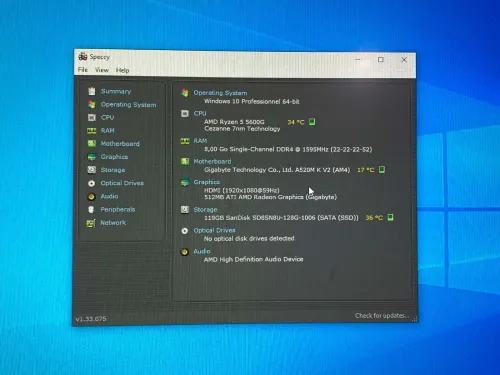Click Windows flag icon in summary pane
The image size is (500, 375).
[x=185, y=93]
